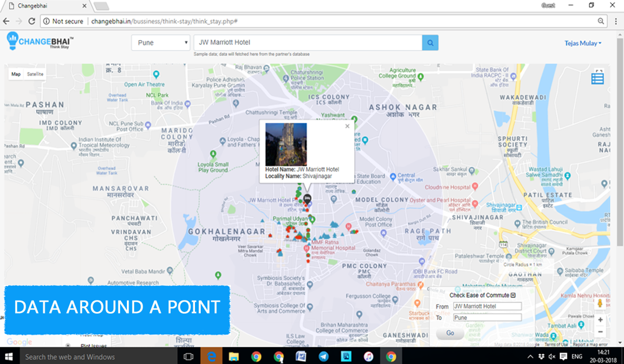Open iTunes from the taskbar
624x364 pixels.
tap(368, 357)
